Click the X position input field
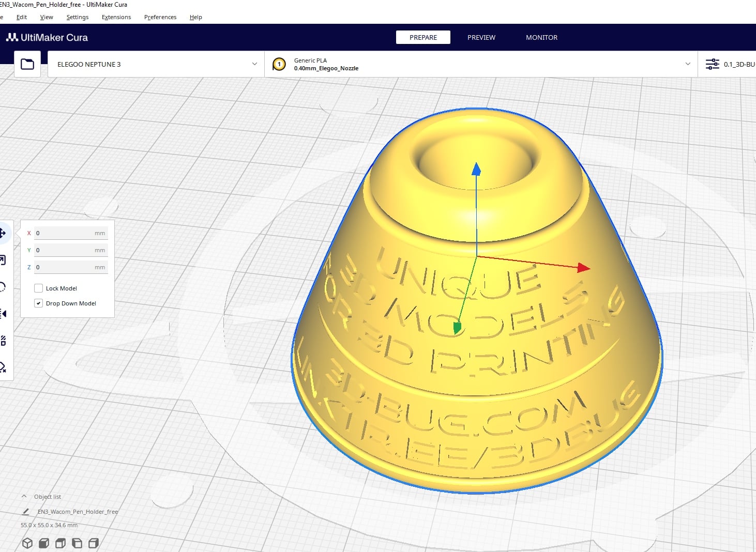The height and width of the screenshot is (552, 756). 71,233
